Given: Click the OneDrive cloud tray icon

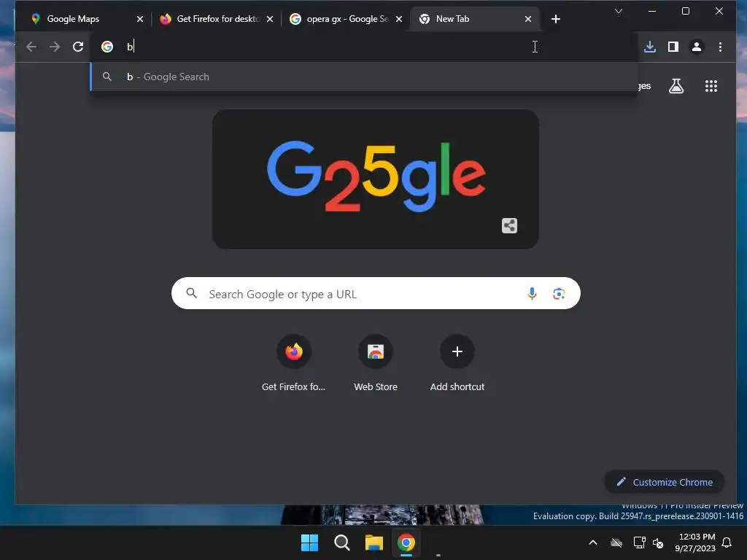Looking at the screenshot, I should (x=616, y=542).
